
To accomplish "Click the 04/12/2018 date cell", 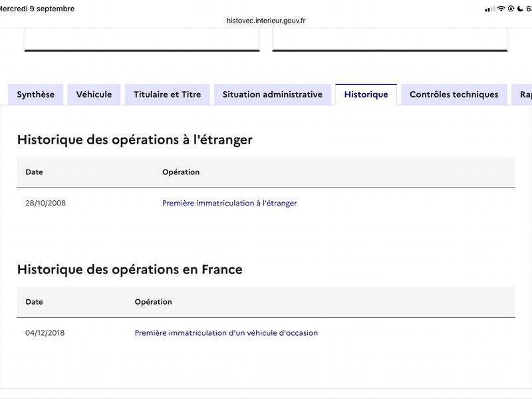I will click(x=45, y=333).
